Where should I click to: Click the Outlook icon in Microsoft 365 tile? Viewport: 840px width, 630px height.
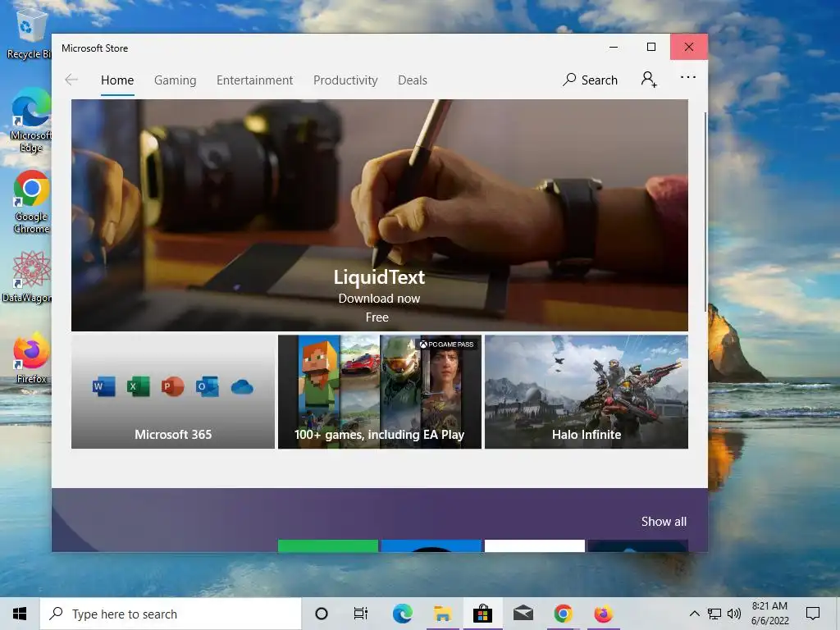click(x=207, y=386)
